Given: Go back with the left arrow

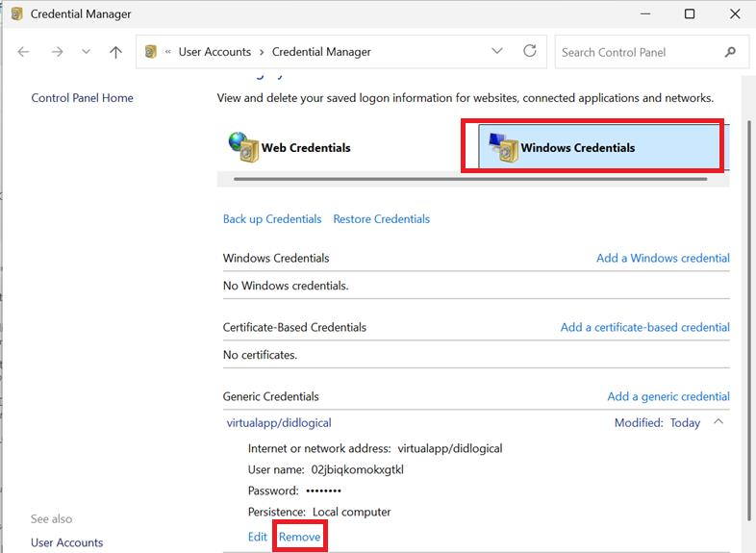Looking at the screenshot, I should point(23,52).
